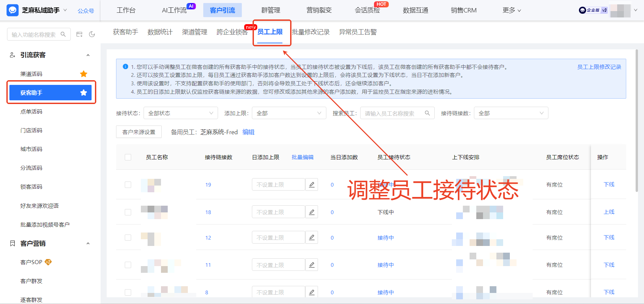Click the edit pencil in the row with 11 links
This screenshot has width=644, height=304.
(312, 265)
